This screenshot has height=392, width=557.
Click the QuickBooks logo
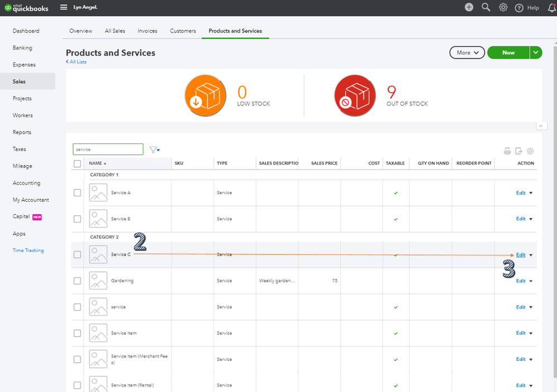[x=26, y=8]
